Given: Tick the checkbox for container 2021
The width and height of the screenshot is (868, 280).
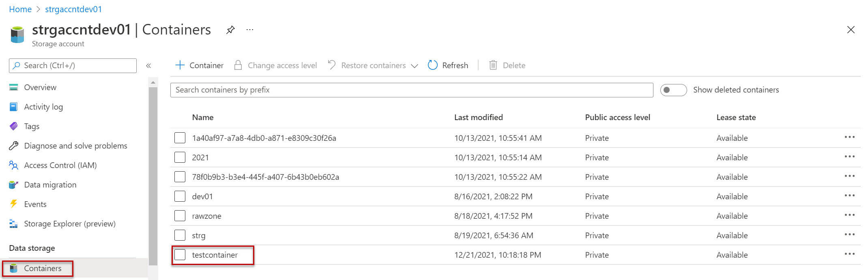Looking at the screenshot, I should click(x=180, y=157).
